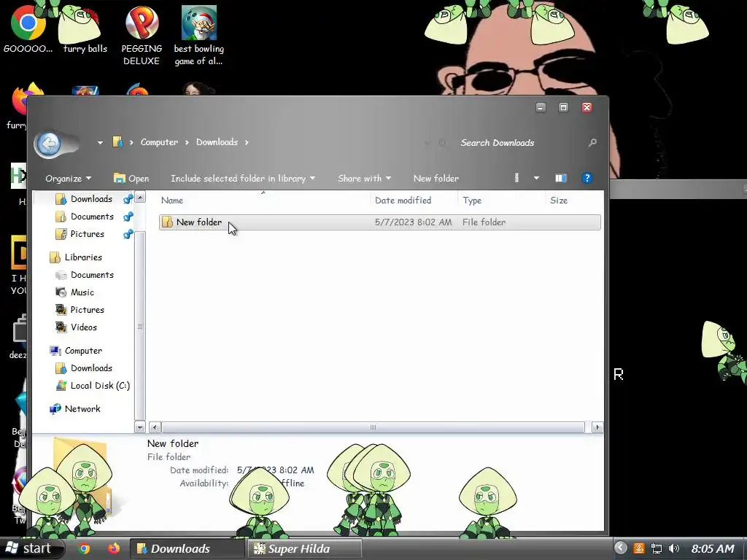The image size is (747, 560).
Task: Click the volume speaker tray icon
Action: [x=673, y=548]
